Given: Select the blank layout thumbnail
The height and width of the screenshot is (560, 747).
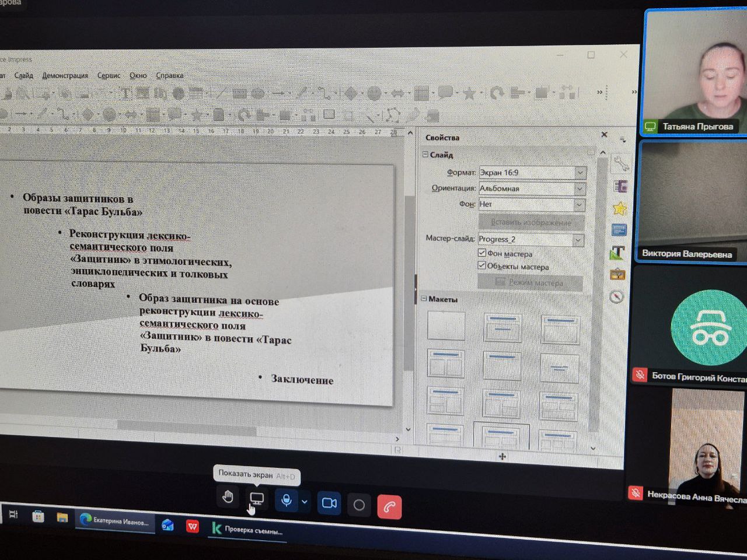Looking at the screenshot, I should tap(446, 325).
